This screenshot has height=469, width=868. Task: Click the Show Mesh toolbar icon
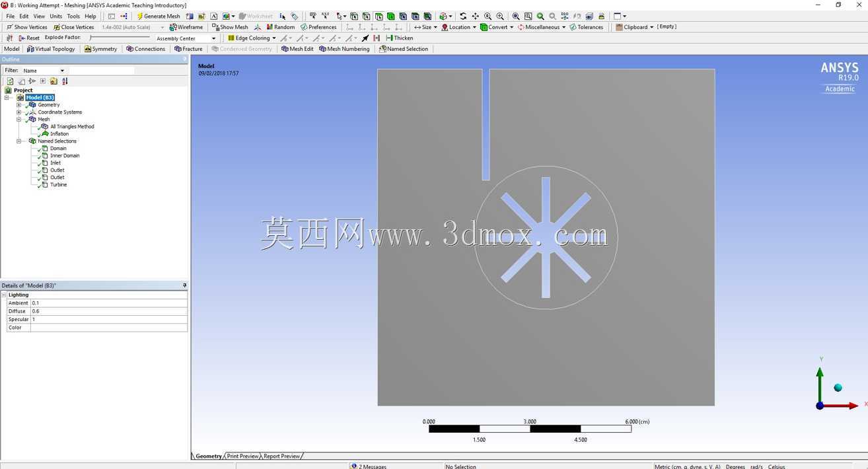coord(215,27)
